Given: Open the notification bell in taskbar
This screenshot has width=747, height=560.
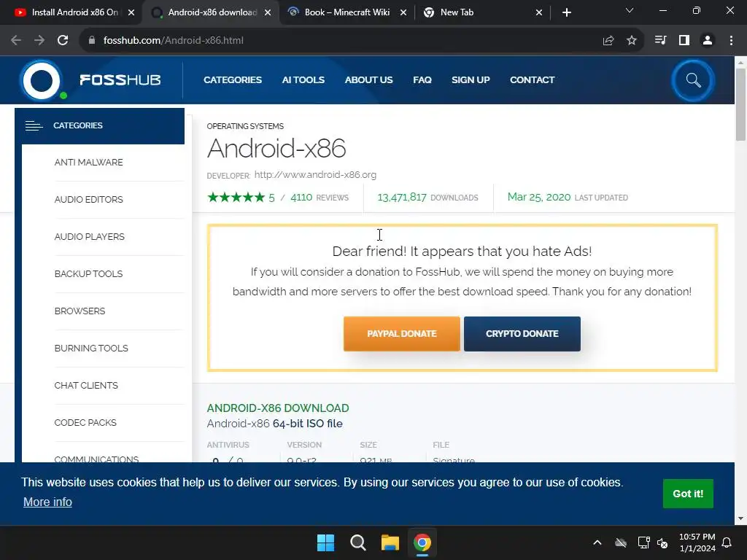Looking at the screenshot, I should (x=727, y=542).
